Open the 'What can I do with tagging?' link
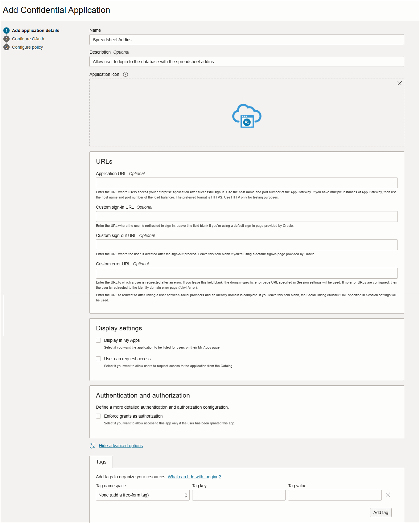 194,477
